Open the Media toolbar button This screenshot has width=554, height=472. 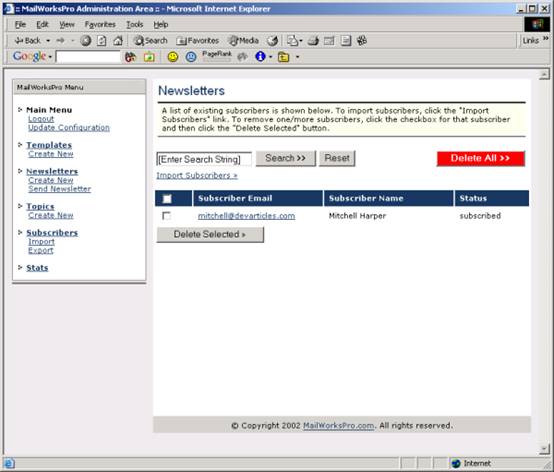(244, 41)
